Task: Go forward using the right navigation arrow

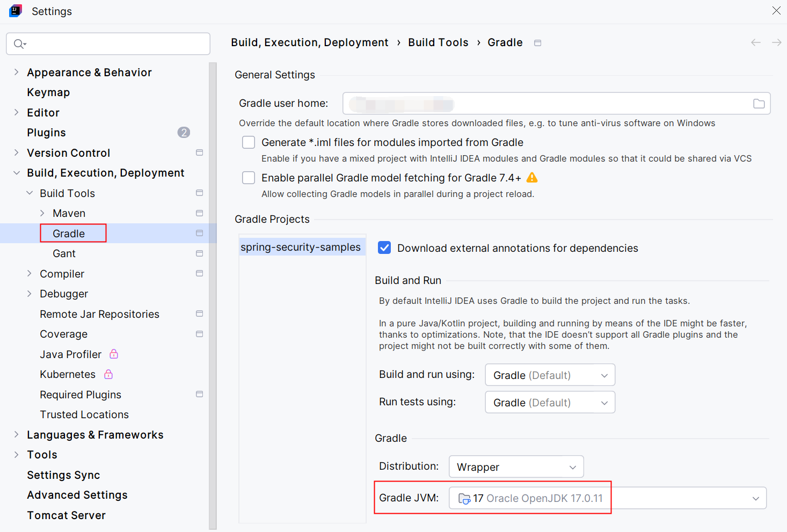Action: 776,42
